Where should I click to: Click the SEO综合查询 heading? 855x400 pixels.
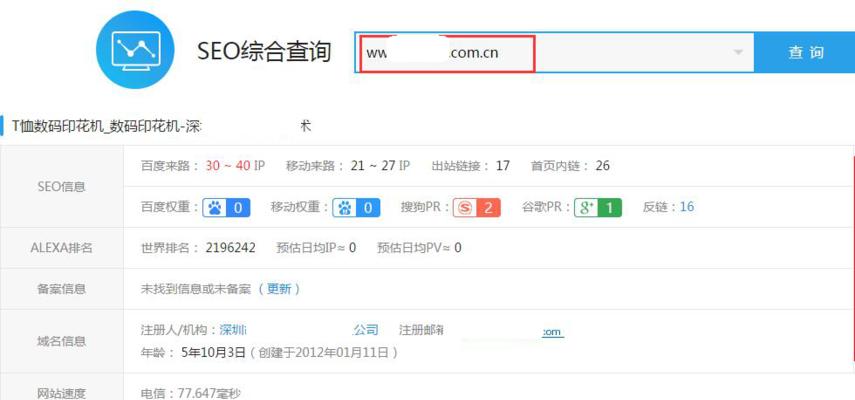[x=264, y=52]
